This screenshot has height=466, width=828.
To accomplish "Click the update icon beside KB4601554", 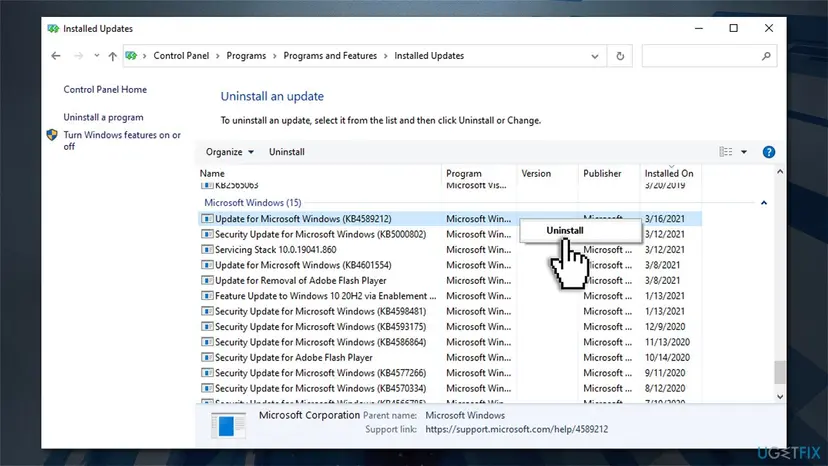I will [207, 265].
